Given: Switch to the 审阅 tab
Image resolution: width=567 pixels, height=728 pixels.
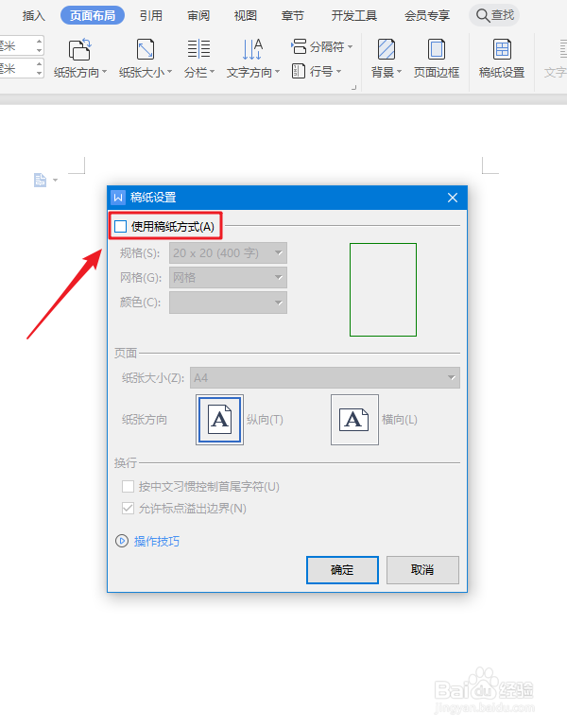Looking at the screenshot, I should click(x=198, y=16).
